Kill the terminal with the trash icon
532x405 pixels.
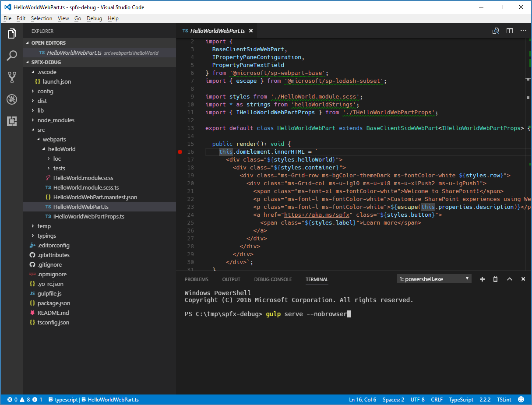point(495,279)
